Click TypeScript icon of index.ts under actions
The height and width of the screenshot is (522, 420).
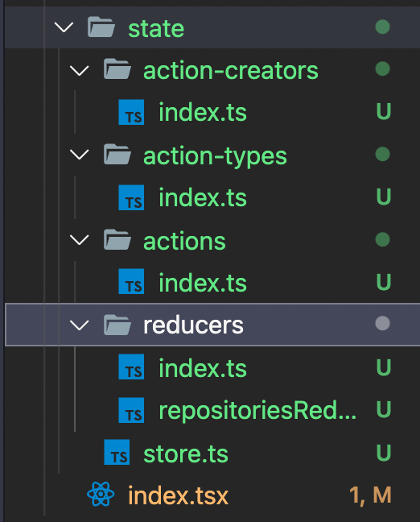131,281
